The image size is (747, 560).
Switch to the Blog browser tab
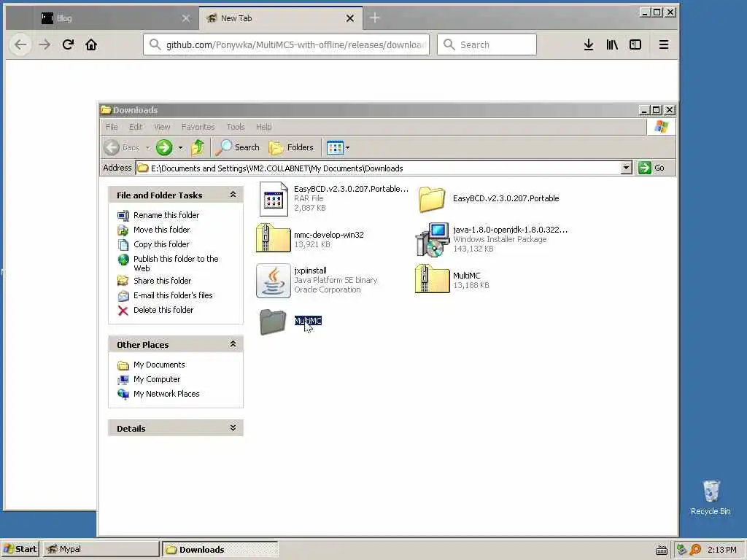point(102,18)
